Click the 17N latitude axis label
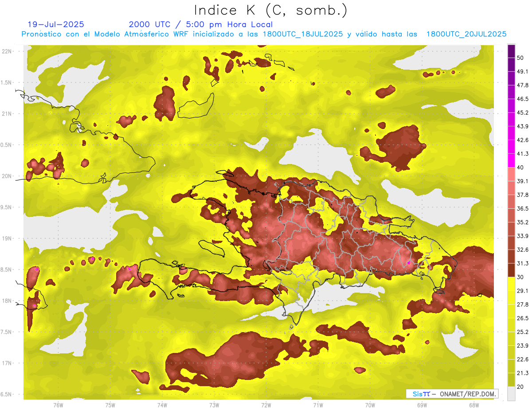 pyautogui.click(x=7, y=363)
